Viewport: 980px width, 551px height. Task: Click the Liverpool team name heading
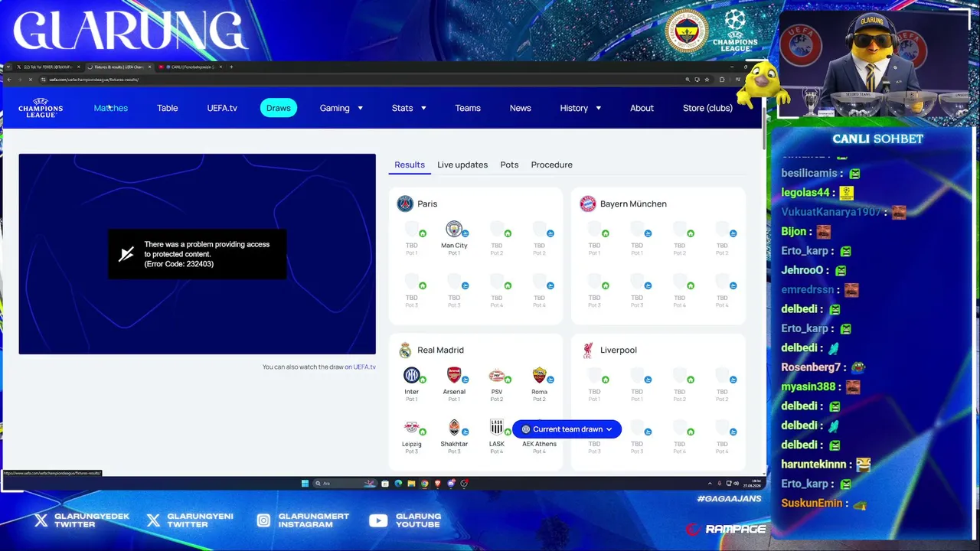pos(619,350)
